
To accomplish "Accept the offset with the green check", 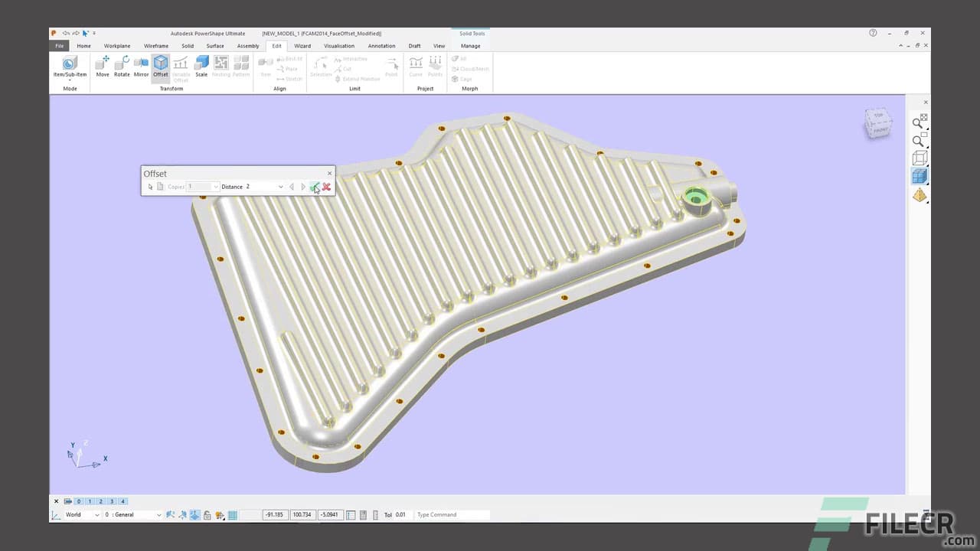I will 315,187.
